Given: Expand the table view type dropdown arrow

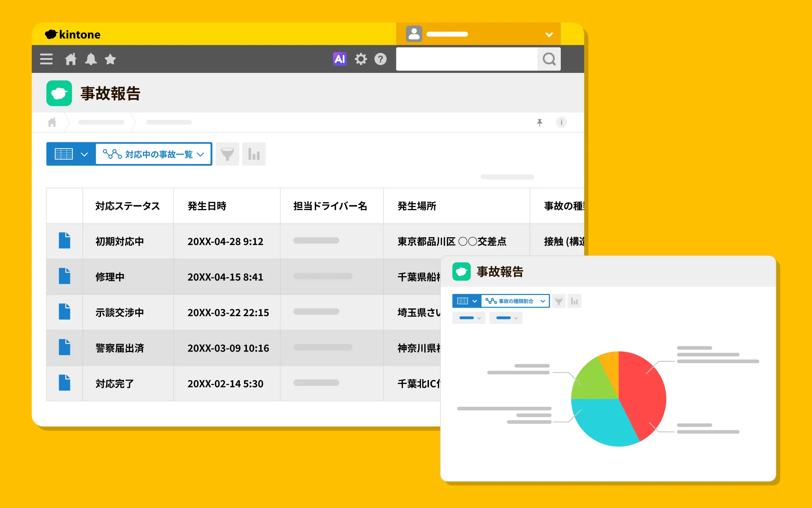Looking at the screenshot, I should click(x=84, y=154).
